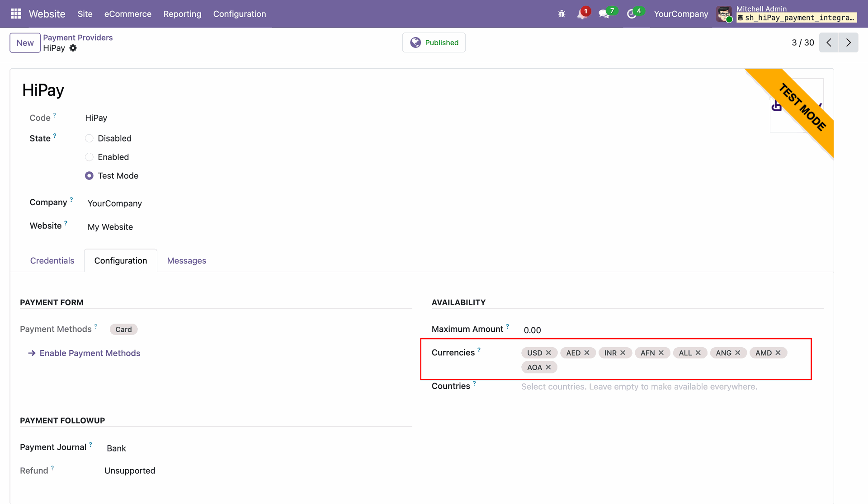Screen dimensions: 868x504
Task: Click the Mitchell Admin avatar
Action: (x=724, y=14)
